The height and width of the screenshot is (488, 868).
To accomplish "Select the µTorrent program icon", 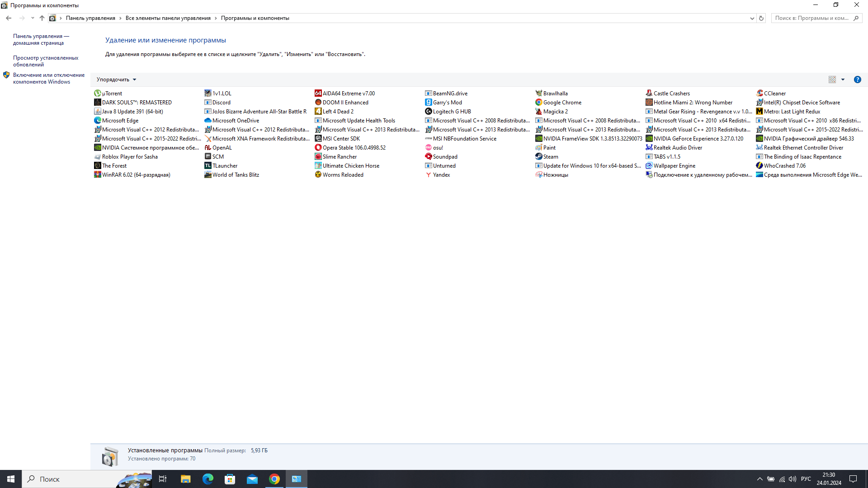I will click(x=97, y=94).
